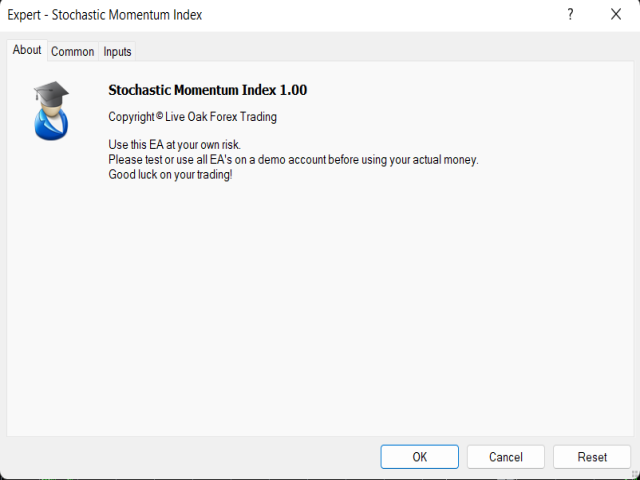Click the 'Expert - Stochastic Momentum Index' title

click(105, 15)
